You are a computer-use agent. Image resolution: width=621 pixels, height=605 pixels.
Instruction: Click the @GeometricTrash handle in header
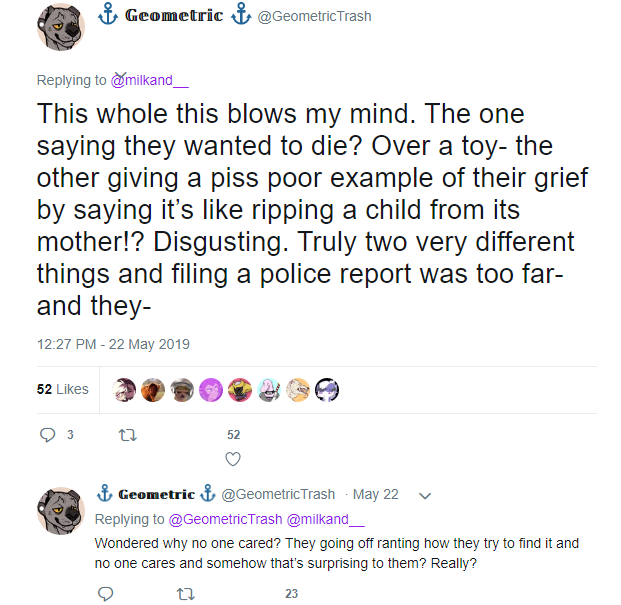(x=315, y=16)
